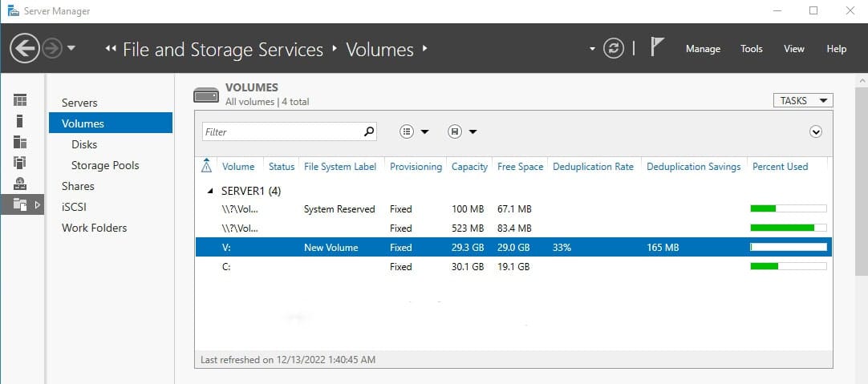Image resolution: width=868 pixels, height=384 pixels.
Task: Select the V: New Volume row
Action: 513,248
